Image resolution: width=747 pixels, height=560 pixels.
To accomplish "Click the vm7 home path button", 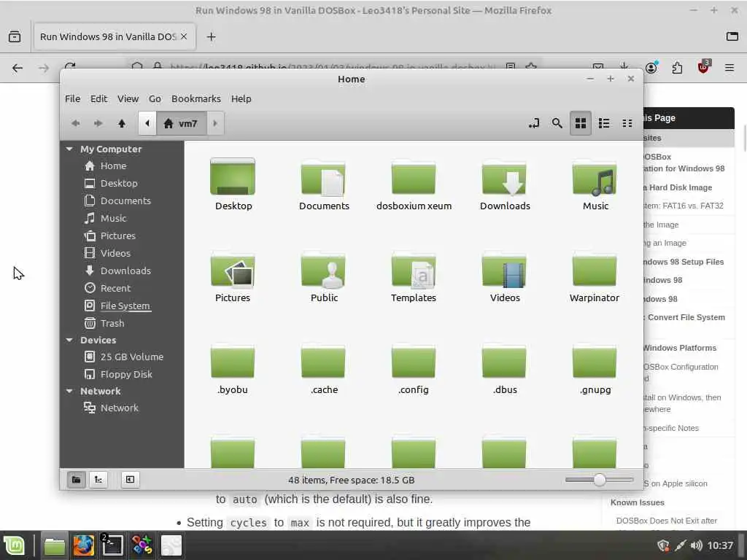I will tap(181, 123).
